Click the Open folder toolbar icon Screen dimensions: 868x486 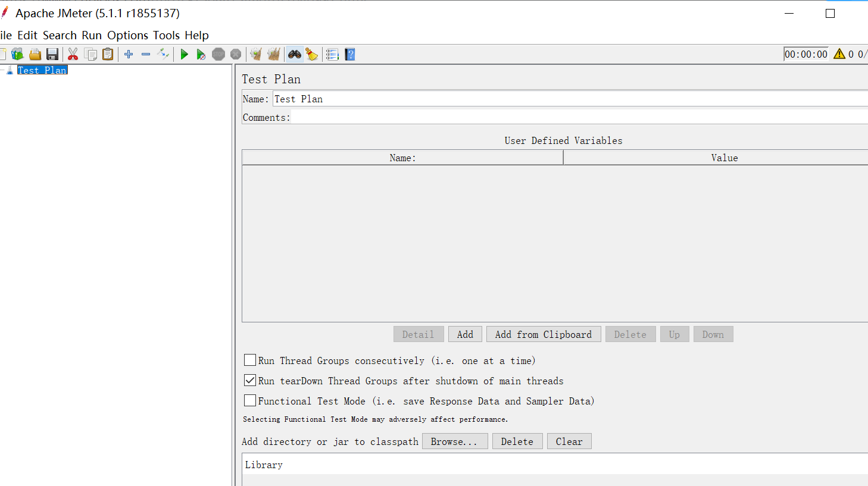tap(35, 54)
